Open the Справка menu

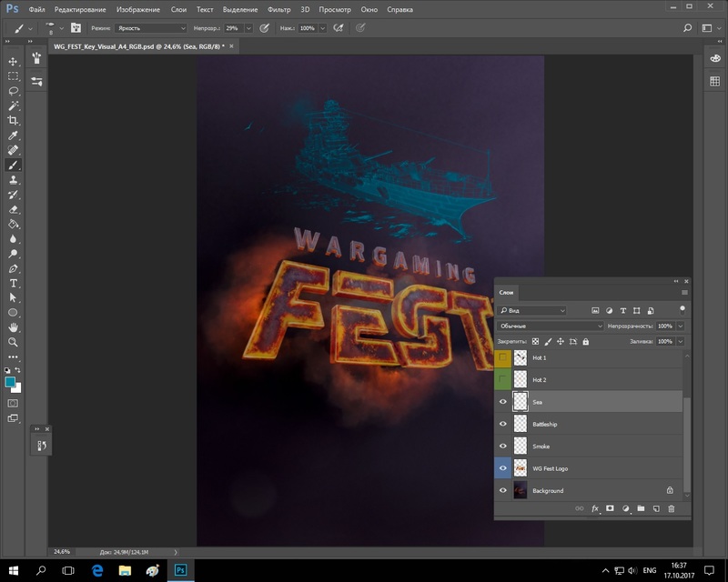[x=399, y=9]
